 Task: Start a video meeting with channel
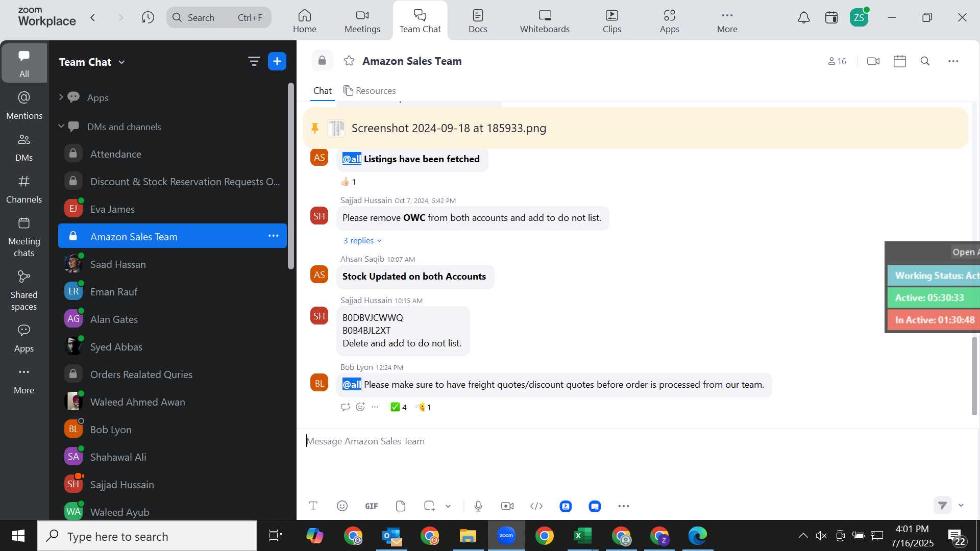coord(873,61)
